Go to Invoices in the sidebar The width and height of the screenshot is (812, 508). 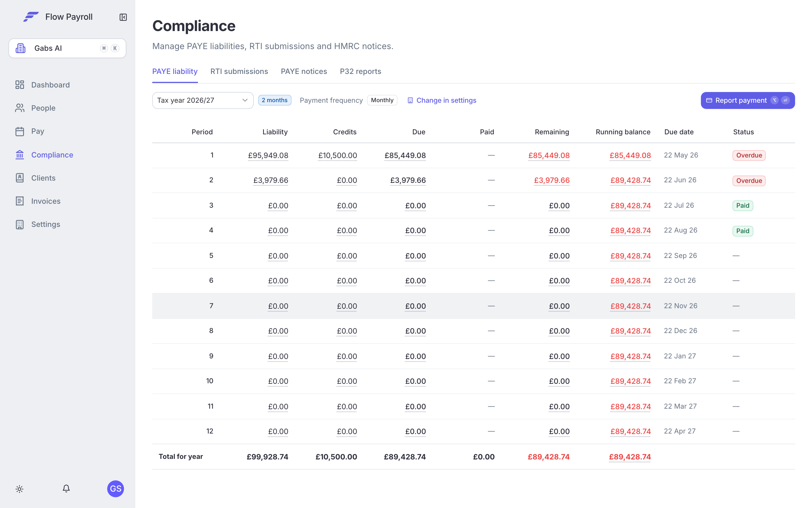pyautogui.click(x=46, y=201)
